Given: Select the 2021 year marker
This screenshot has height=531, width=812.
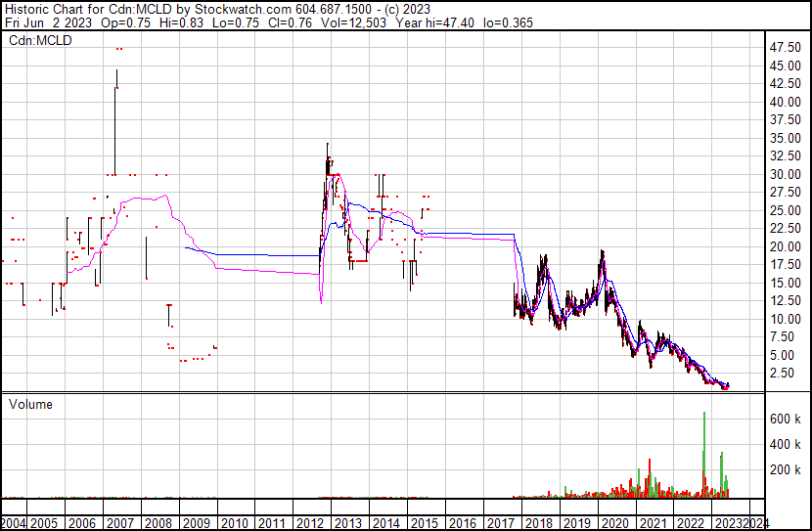Looking at the screenshot, I should point(650,524).
